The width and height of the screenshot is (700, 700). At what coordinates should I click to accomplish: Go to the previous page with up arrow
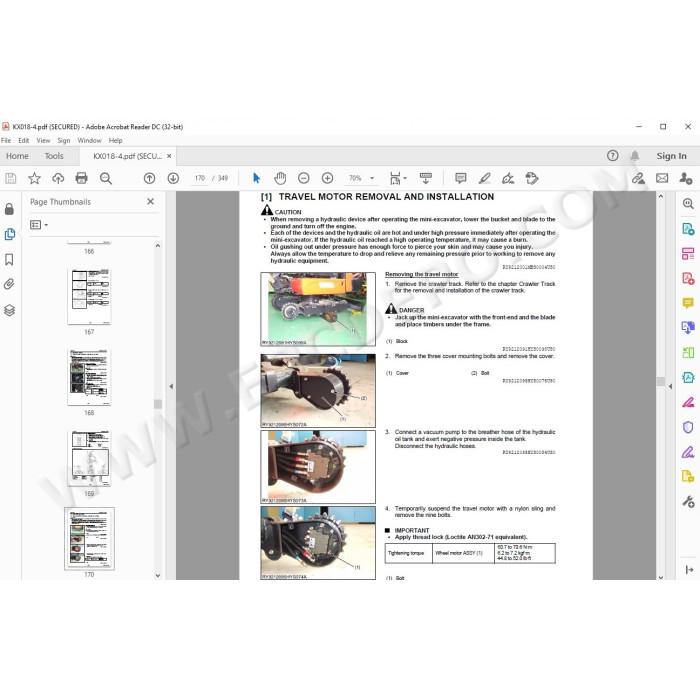pyautogui.click(x=150, y=179)
